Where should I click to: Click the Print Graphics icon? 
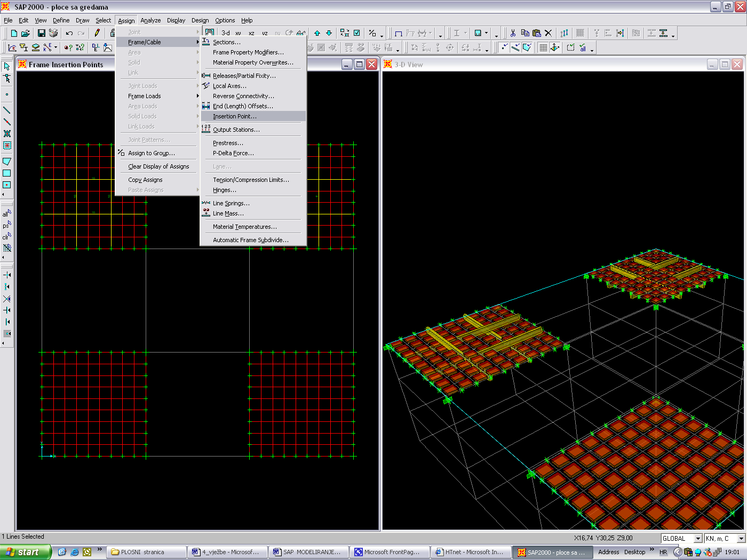[x=53, y=33]
